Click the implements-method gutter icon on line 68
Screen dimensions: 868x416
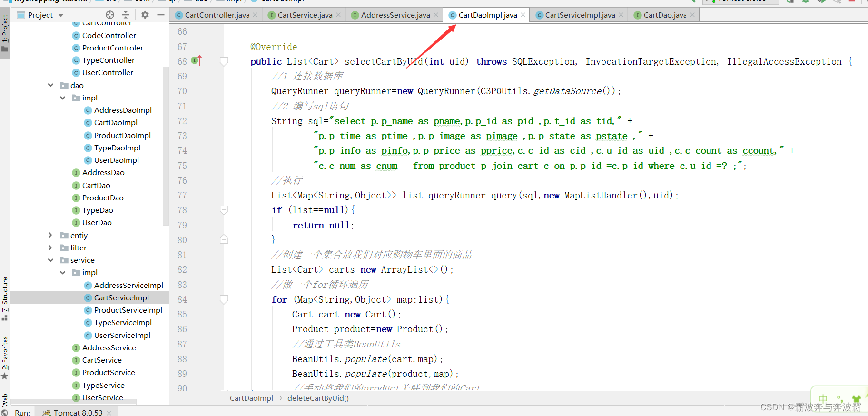(x=196, y=60)
